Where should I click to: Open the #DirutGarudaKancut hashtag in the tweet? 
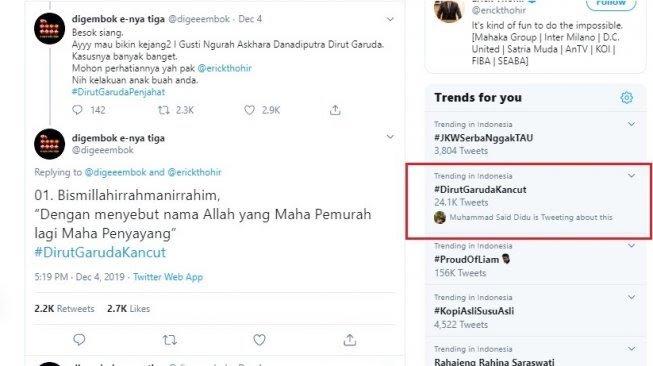pos(100,252)
